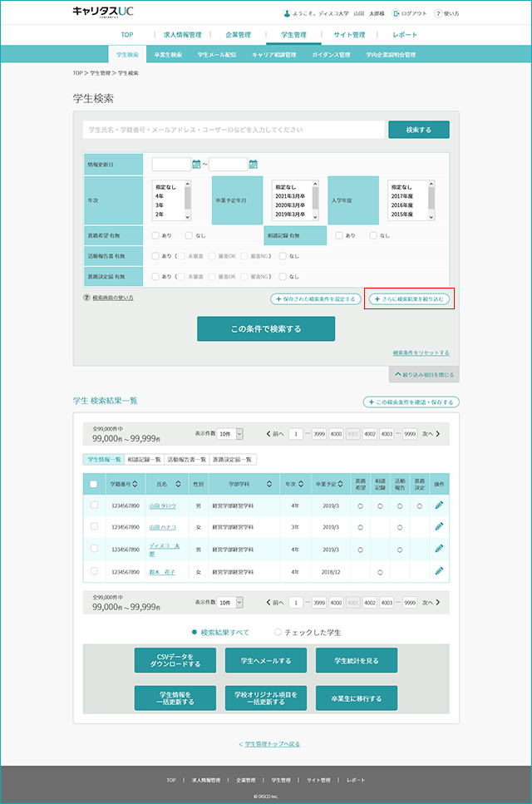The height and width of the screenshot is (804, 532).
Task: Click CSVデータをダウンロードする button
Action: 175,660
